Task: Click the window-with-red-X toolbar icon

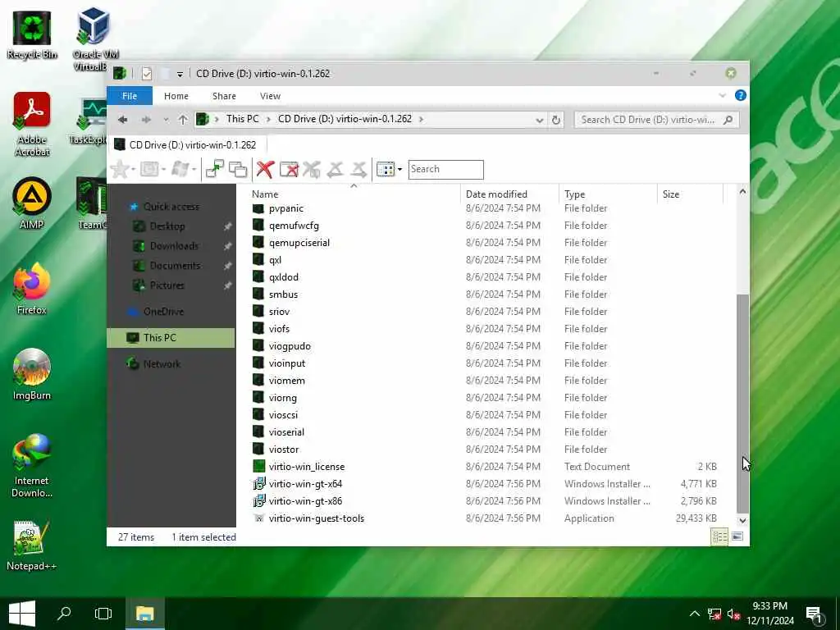Action: (289, 169)
